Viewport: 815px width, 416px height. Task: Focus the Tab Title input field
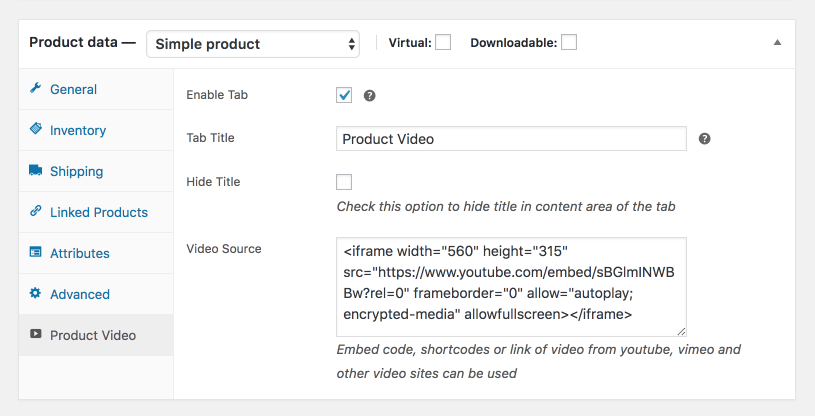pyautogui.click(x=511, y=139)
